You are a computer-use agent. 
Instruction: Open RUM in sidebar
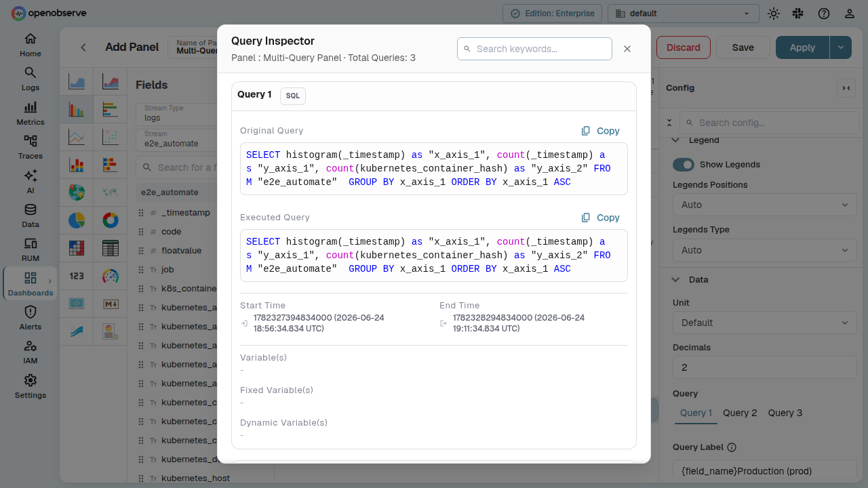coord(31,249)
